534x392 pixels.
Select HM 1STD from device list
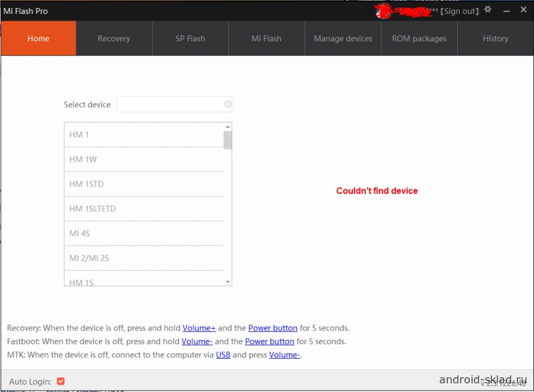tap(144, 184)
